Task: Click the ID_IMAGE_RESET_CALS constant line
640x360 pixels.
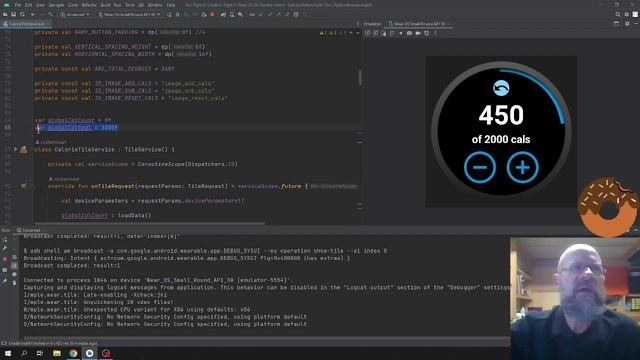Action: pyautogui.click(x=131, y=98)
